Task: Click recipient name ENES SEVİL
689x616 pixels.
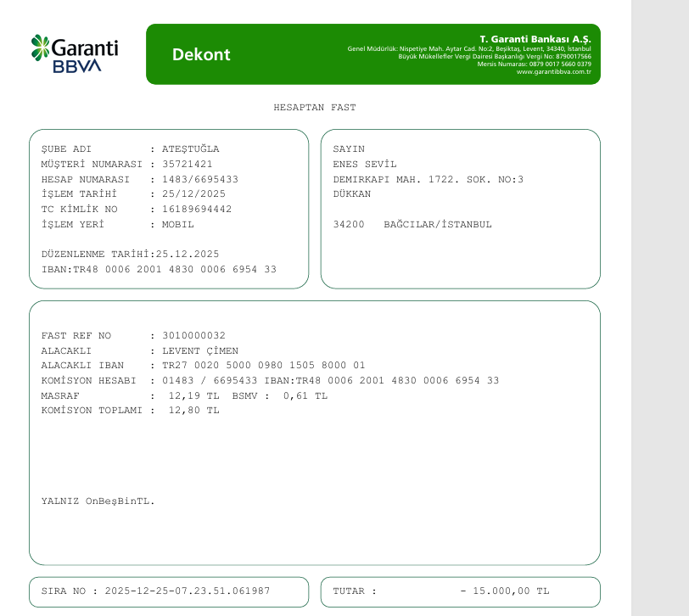Action: coord(365,165)
